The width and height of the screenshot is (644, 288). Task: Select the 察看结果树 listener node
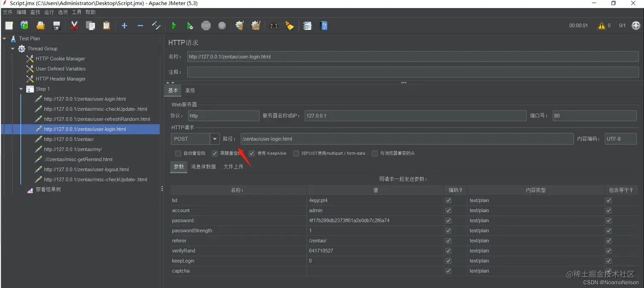pos(48,189)
